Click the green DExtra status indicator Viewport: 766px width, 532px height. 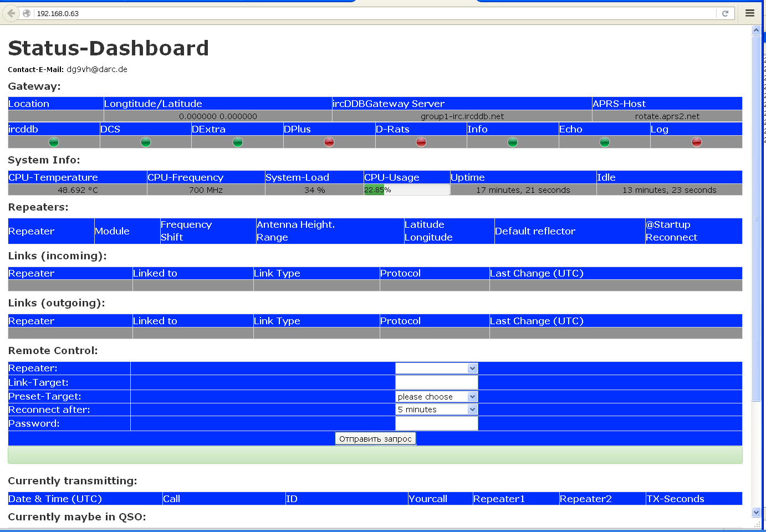238,142
